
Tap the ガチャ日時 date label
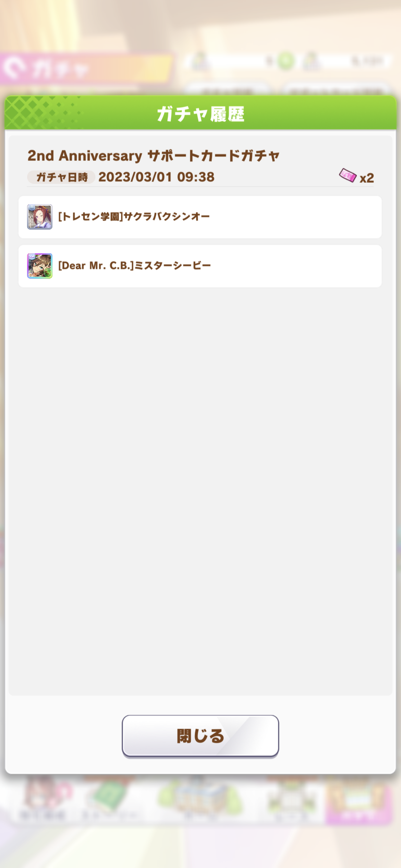click(61, 177)
